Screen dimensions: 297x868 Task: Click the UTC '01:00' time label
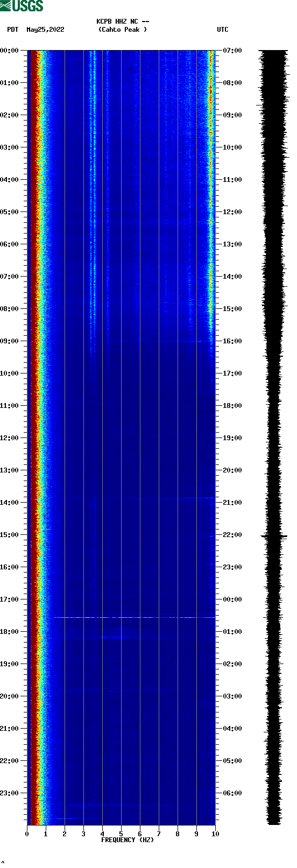pyautogui.click(x=232, y=632)
